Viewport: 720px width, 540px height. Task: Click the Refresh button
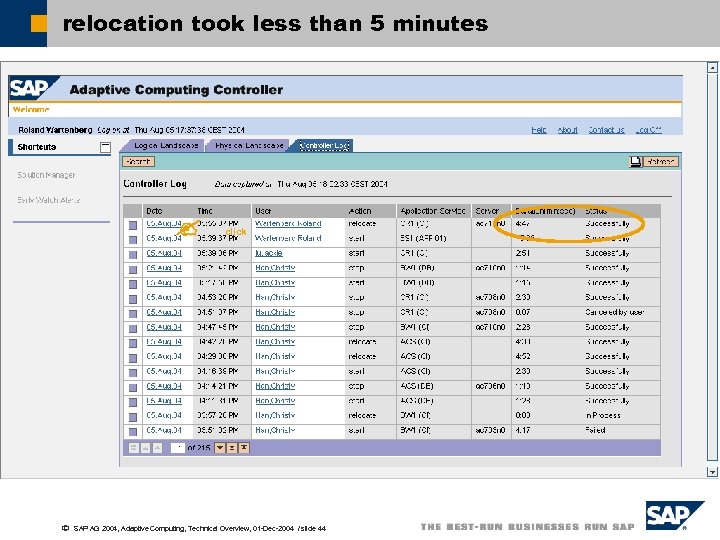661,162
